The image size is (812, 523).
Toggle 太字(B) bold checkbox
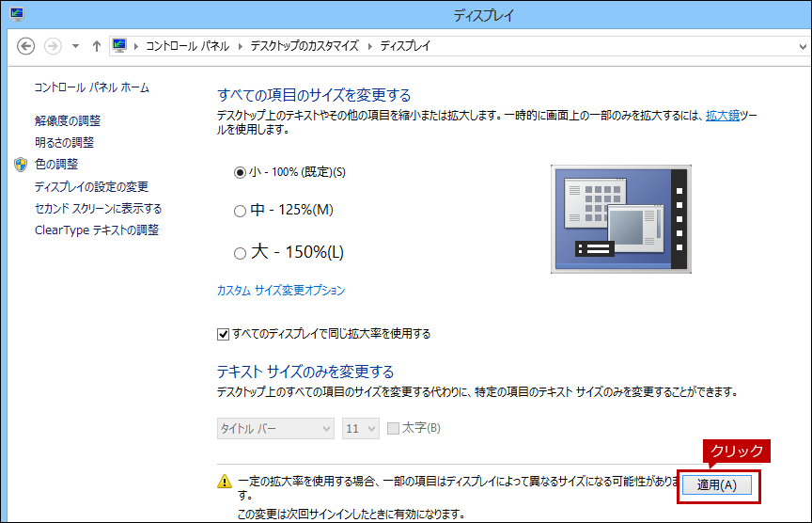(393, 428)
